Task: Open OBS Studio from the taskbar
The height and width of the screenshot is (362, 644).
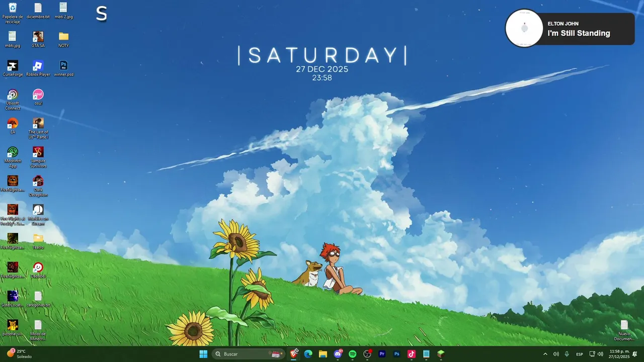Action: [367, 354]
